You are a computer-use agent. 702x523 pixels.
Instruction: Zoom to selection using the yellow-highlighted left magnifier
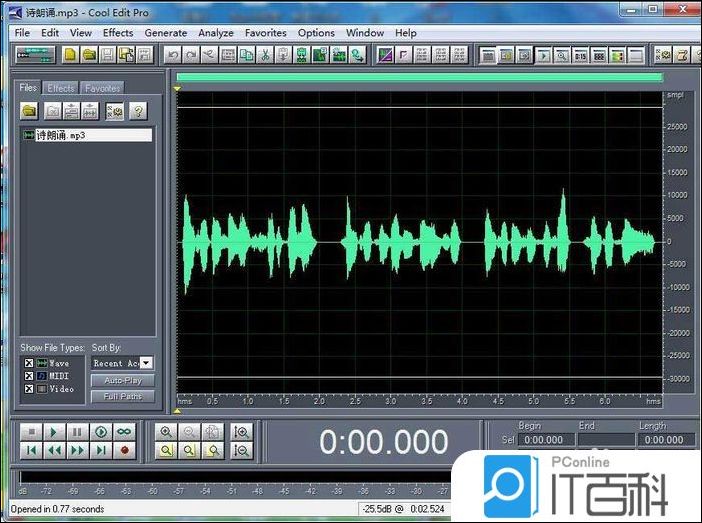(166, 450)
